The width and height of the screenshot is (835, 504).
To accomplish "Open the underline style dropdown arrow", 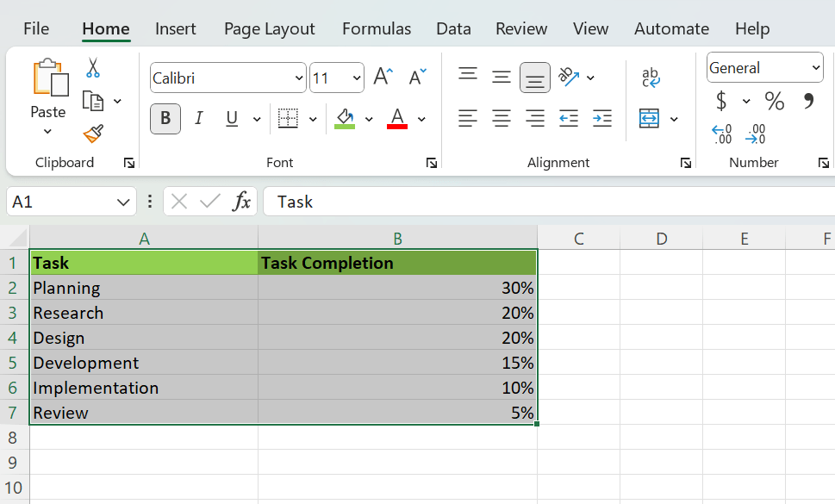I will 257,119.
